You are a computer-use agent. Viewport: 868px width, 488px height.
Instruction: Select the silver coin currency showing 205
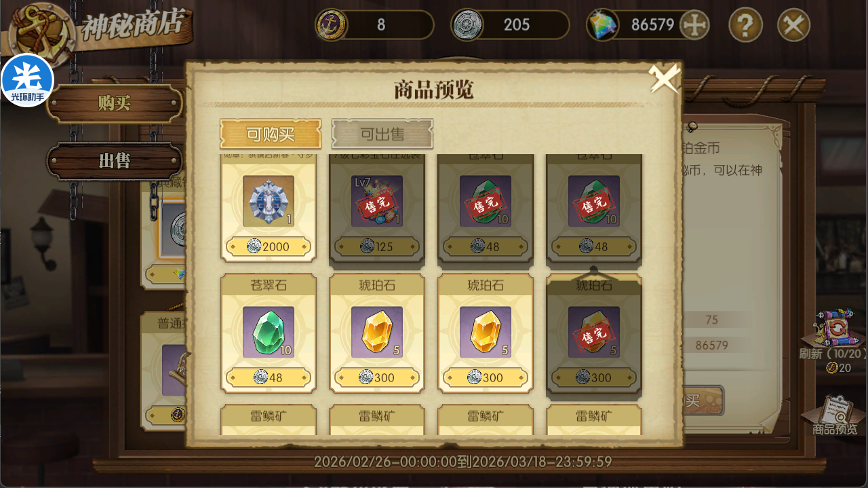click(x=468, y=25)
